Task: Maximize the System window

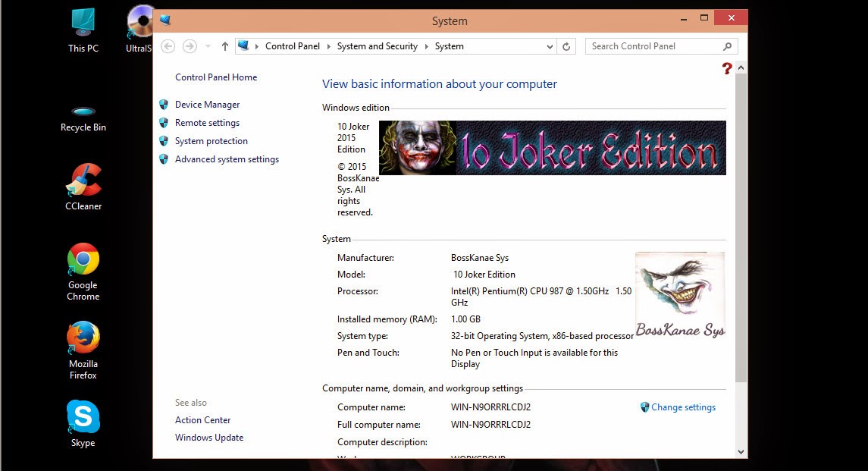Action: click(x=704, y=18)
